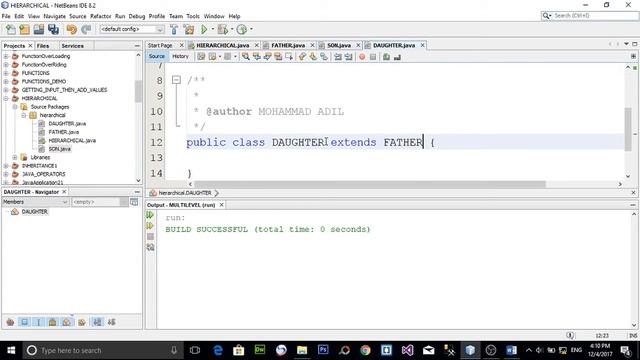This screenshot has height=360, width=640.
Task: Open Photoshop from taskbar
Action: [x=323, y=350]
